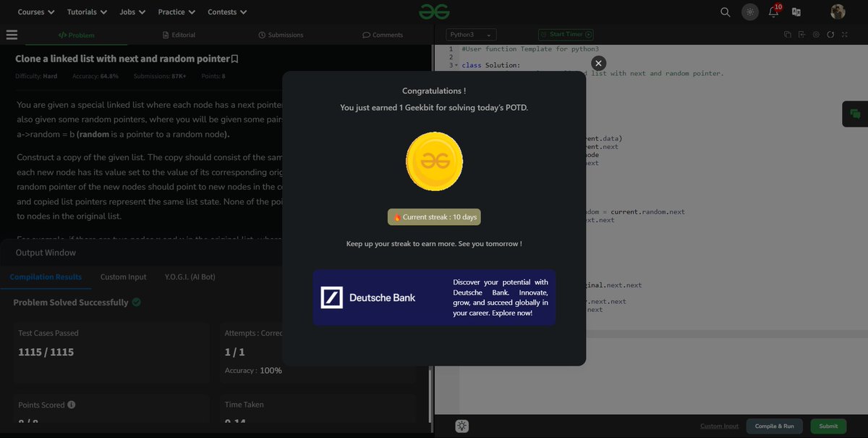Click the #User function Template comment line
Viewport: 868px width, 438px height.
(x=530, y=49)
